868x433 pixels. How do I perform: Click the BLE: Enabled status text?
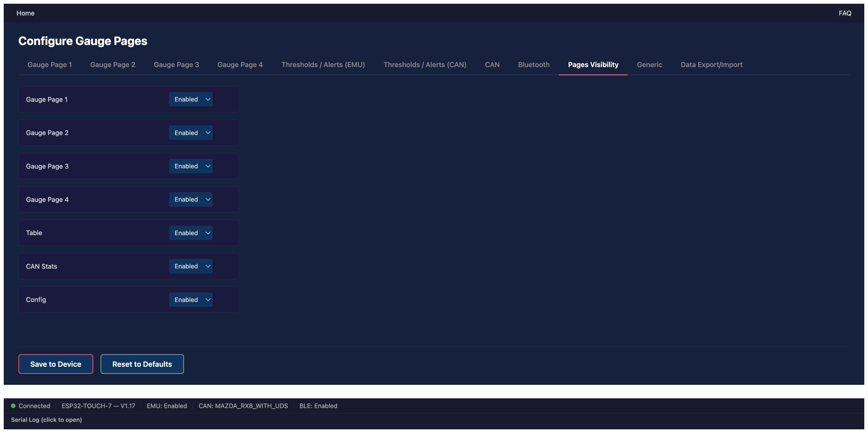click(x=318, y=406)
